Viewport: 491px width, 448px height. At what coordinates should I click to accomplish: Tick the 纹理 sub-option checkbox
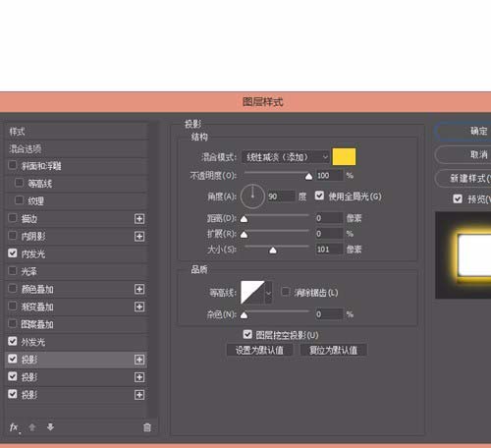pos(20,200)
